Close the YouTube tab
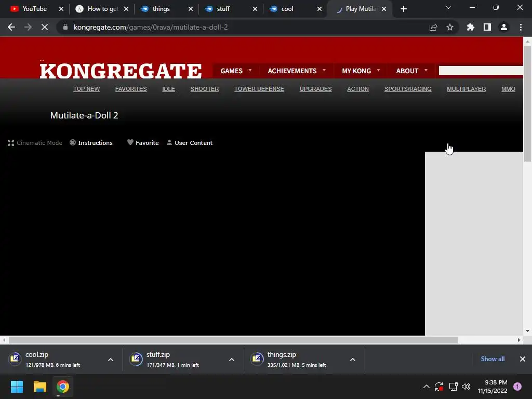This screenshot has width=532, height=399. tap(61, 9)
